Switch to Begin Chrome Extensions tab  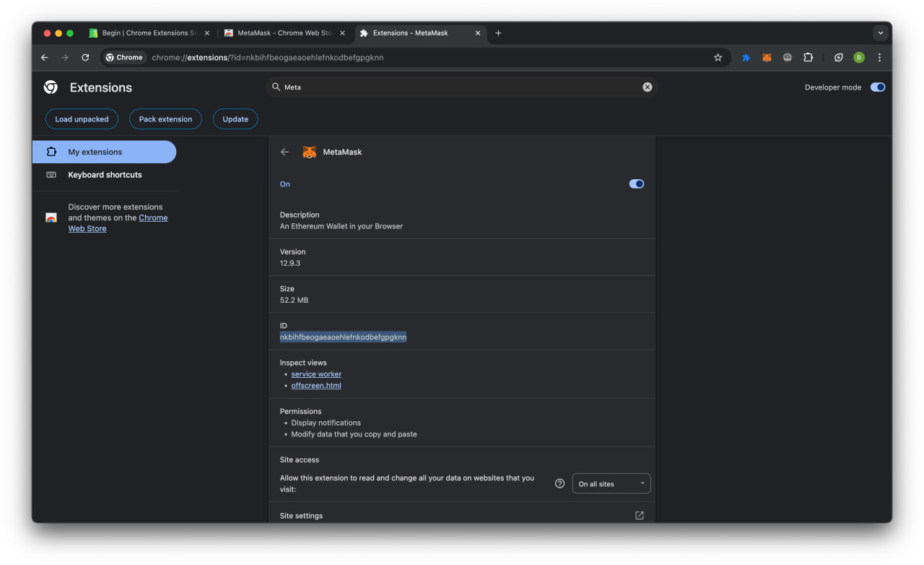(x=149, y=33)
